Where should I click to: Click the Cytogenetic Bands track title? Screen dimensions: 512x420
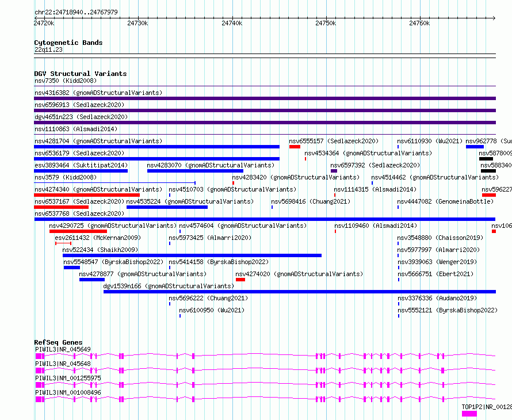(68, 43)
